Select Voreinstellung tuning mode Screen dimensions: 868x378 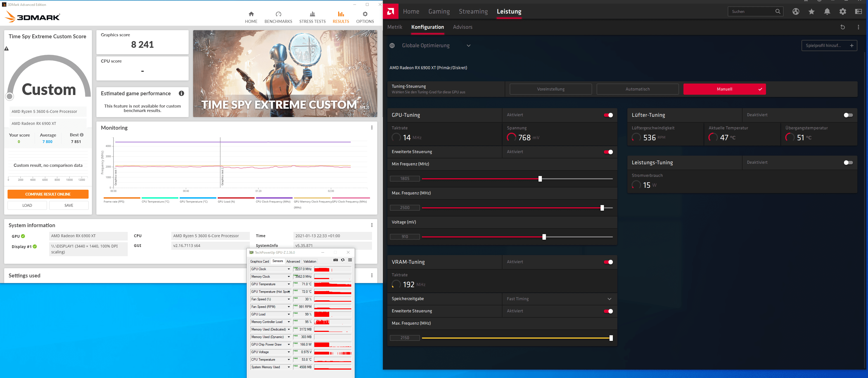[551, 89]
